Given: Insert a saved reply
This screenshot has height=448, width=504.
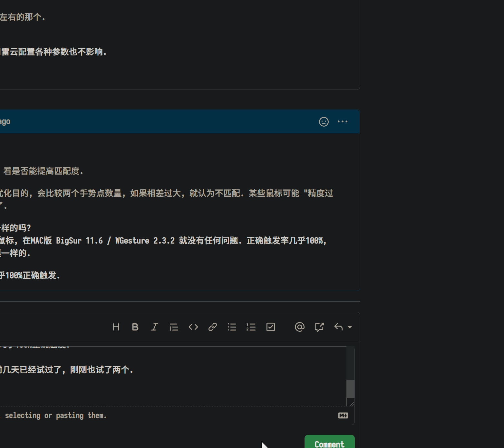Looking at the screenshot, I should point(338,327).
